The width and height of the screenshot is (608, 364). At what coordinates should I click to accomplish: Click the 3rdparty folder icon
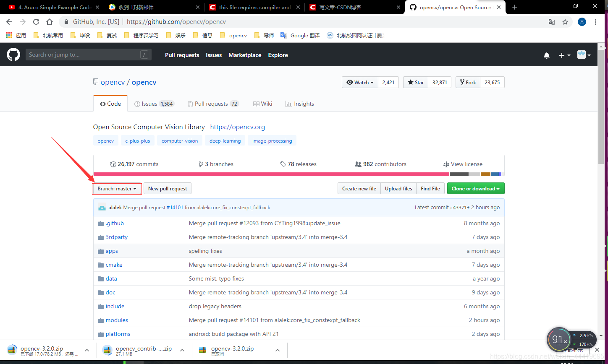click(101, 237)
